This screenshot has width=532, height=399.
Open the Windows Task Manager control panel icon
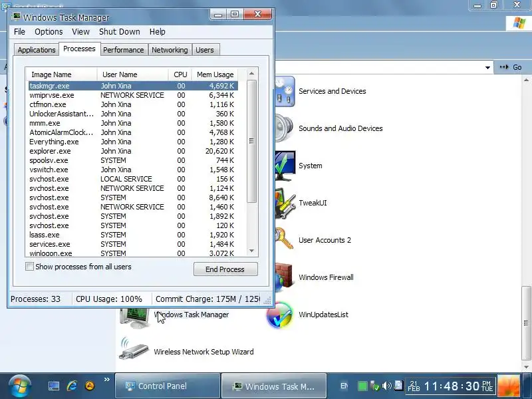135,317
